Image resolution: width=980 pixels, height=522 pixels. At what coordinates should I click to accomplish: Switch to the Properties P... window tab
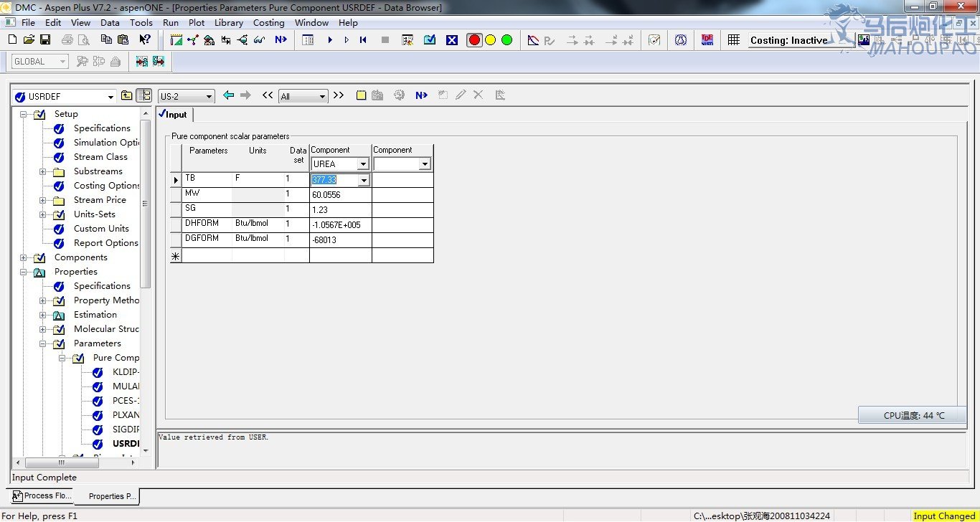[106, 496]
